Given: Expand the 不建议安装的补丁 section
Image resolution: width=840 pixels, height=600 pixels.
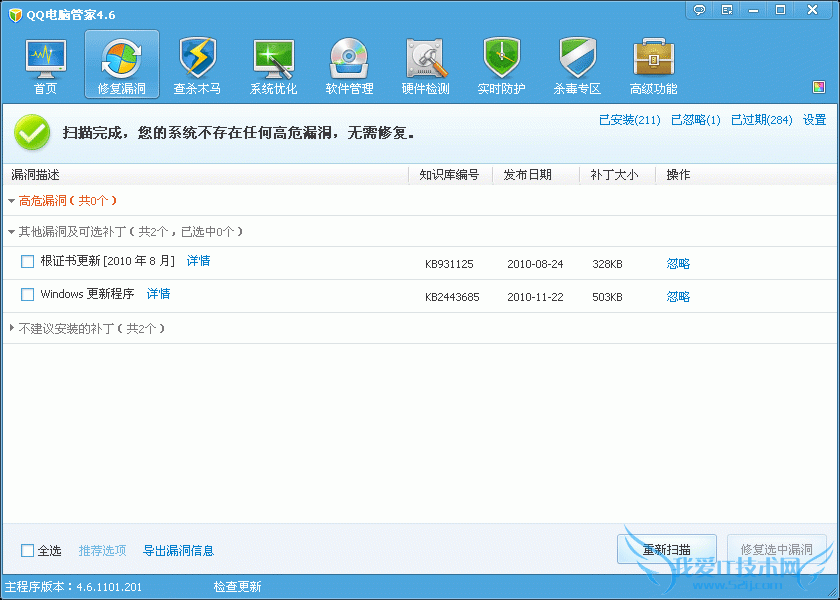Looking at the screenshot, I should coord(11,328).
